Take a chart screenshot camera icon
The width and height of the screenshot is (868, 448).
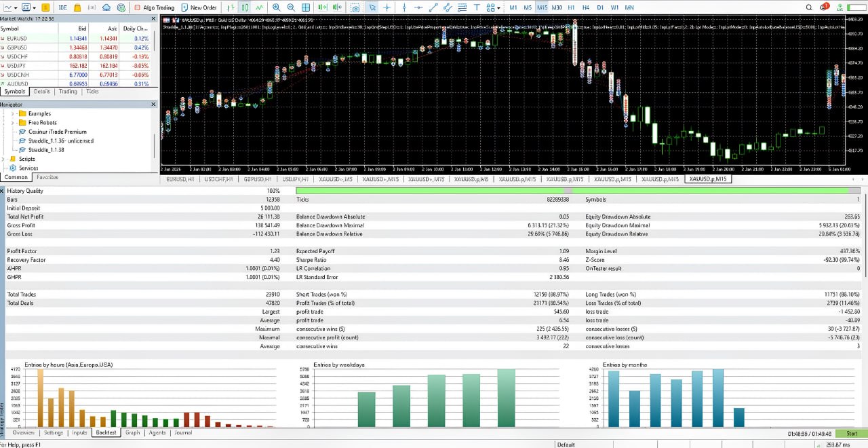click(355, 7)
